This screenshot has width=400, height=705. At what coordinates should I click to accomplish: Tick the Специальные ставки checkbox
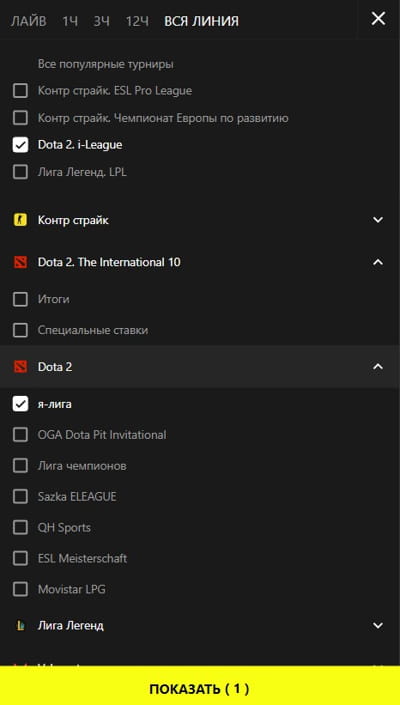(x=20, y=330)
